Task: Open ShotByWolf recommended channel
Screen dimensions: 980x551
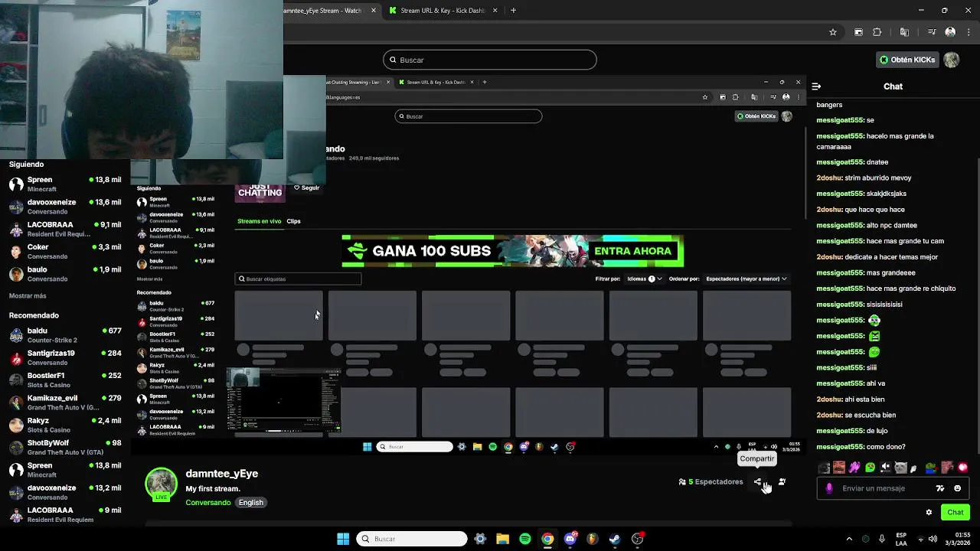Action: [x=65, y=447]
